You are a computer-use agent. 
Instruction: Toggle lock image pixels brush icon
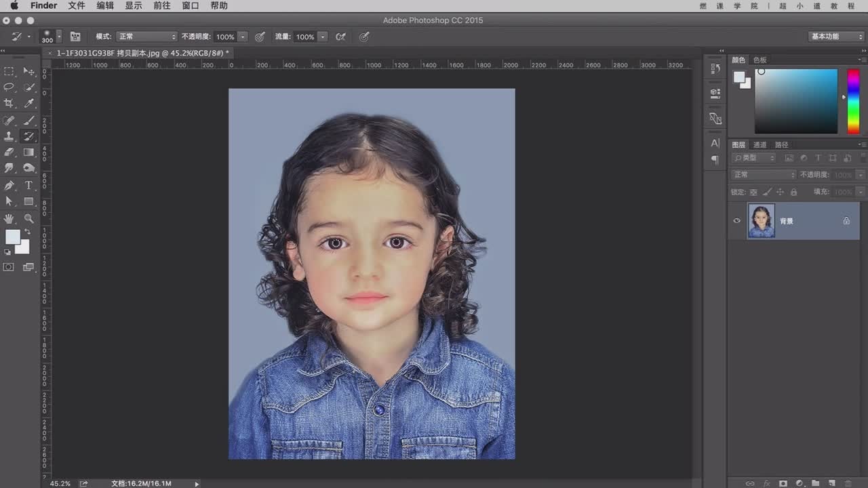tap(767, 192)
